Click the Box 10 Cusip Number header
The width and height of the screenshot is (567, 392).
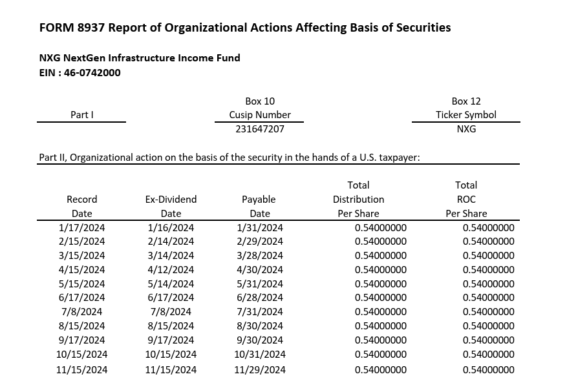pyautogui.click(x=260, y=108)
